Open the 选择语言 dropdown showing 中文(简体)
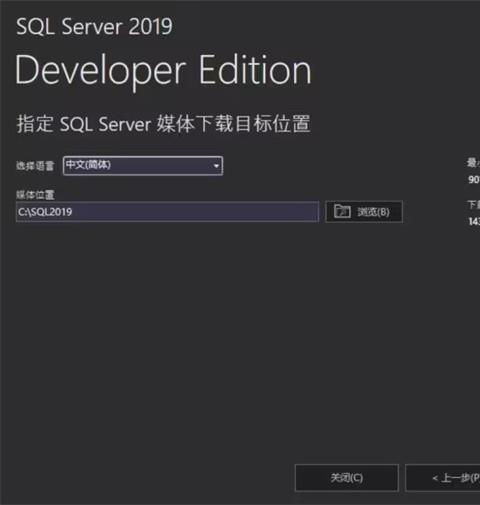The width and height of the screenshot is (480, 505). pos(143,165)
